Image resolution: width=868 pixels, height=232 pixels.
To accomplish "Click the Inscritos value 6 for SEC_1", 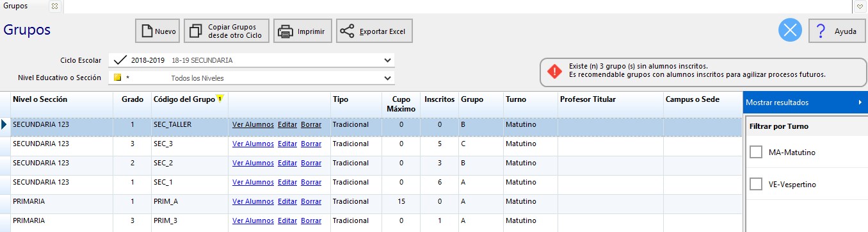I will [440, 183].
